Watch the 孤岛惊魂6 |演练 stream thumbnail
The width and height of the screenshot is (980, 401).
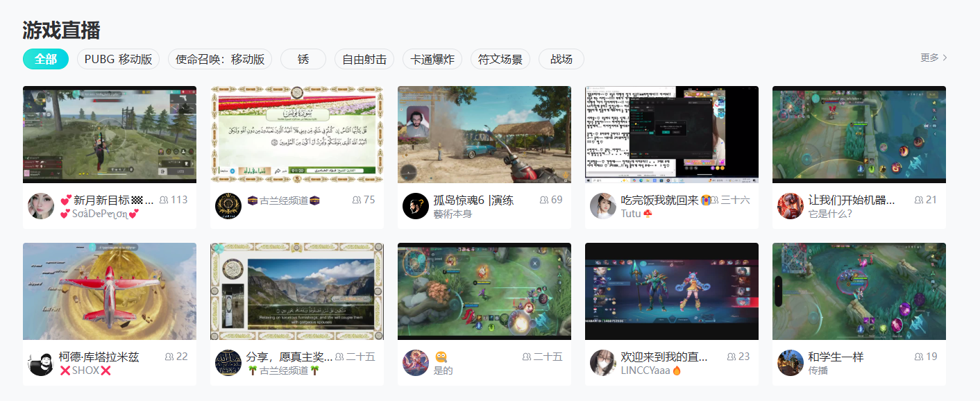click(484, 135)
